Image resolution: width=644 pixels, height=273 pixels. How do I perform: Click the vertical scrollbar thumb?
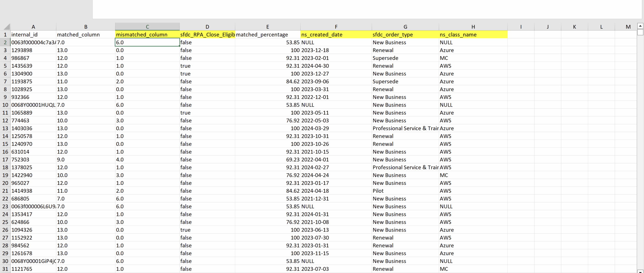tap(640, 32)
